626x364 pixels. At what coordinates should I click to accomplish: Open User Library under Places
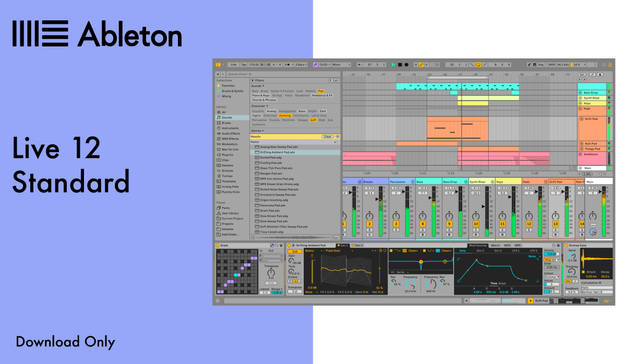coord(230,213)
